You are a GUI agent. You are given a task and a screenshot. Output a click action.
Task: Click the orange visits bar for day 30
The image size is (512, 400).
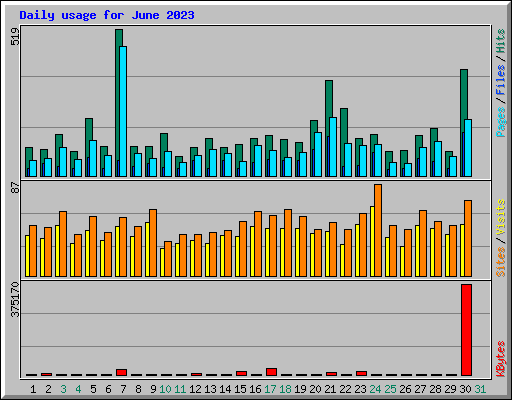click(468, 238)
